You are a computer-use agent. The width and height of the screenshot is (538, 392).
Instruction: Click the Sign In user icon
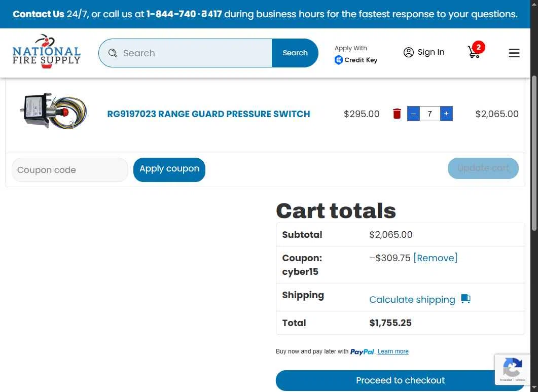point(408,52)
